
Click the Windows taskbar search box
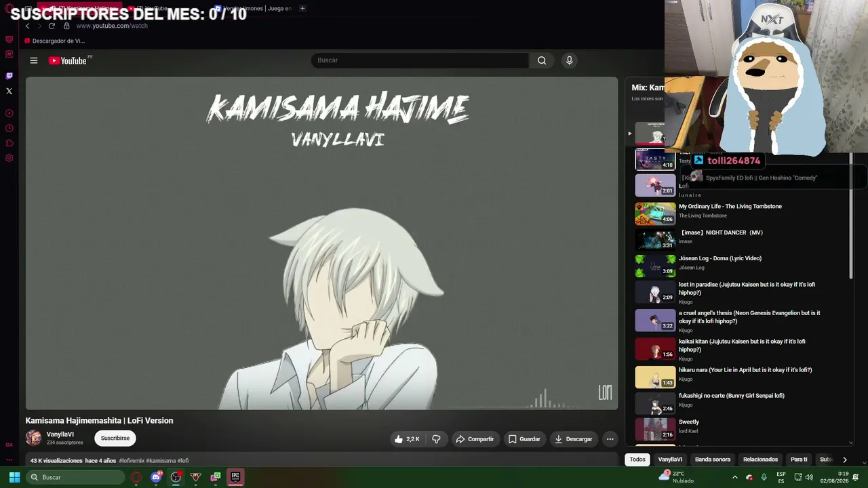pos(75,477)
